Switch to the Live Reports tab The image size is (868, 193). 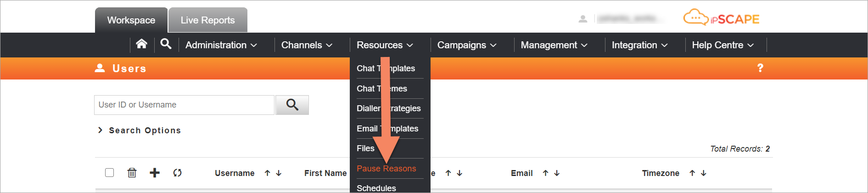208,20
